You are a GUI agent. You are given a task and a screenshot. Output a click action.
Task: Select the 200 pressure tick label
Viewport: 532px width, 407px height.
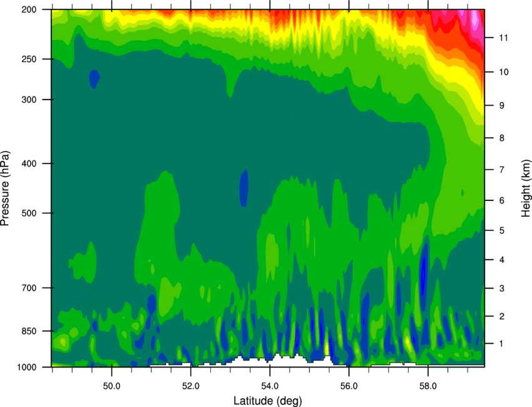tap(29, 9)
